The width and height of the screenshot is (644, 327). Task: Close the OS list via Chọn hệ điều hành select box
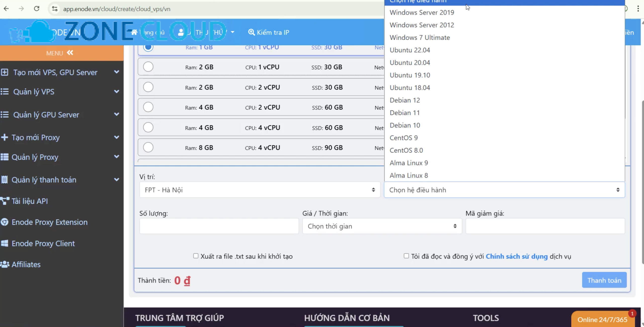click(x=504, y=190)
